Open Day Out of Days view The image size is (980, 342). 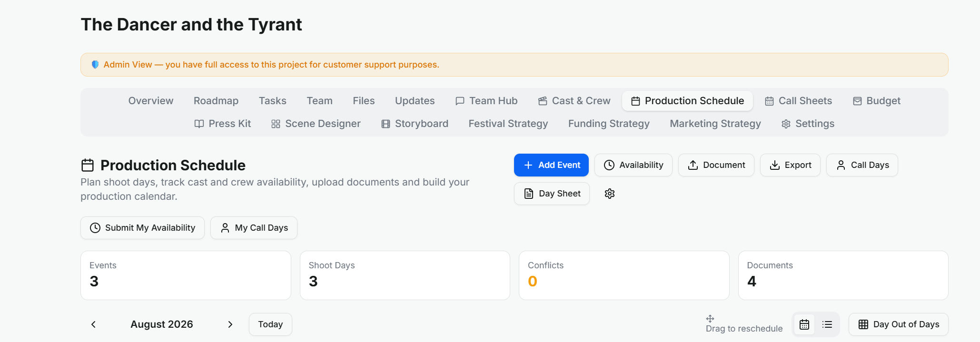point(898,324)
